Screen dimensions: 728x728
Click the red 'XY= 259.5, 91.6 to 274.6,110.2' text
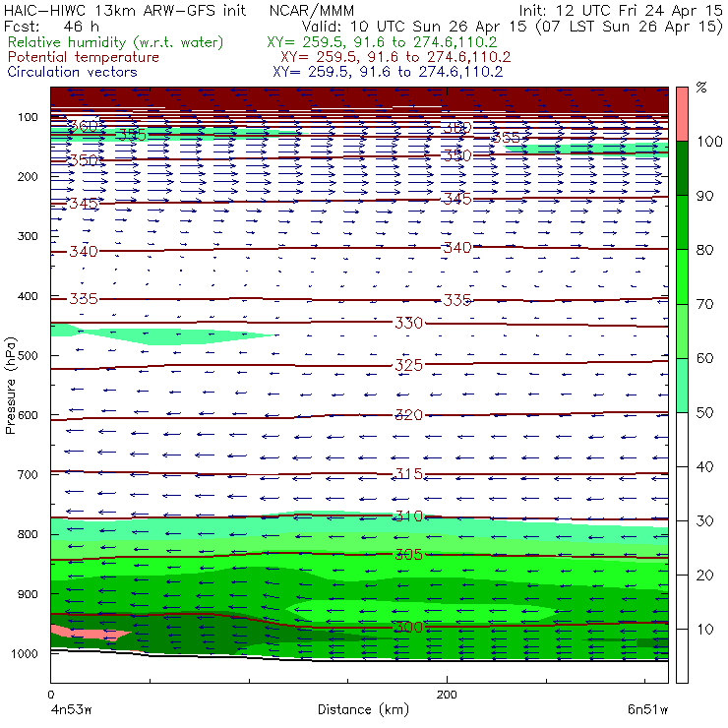(395, 57)
